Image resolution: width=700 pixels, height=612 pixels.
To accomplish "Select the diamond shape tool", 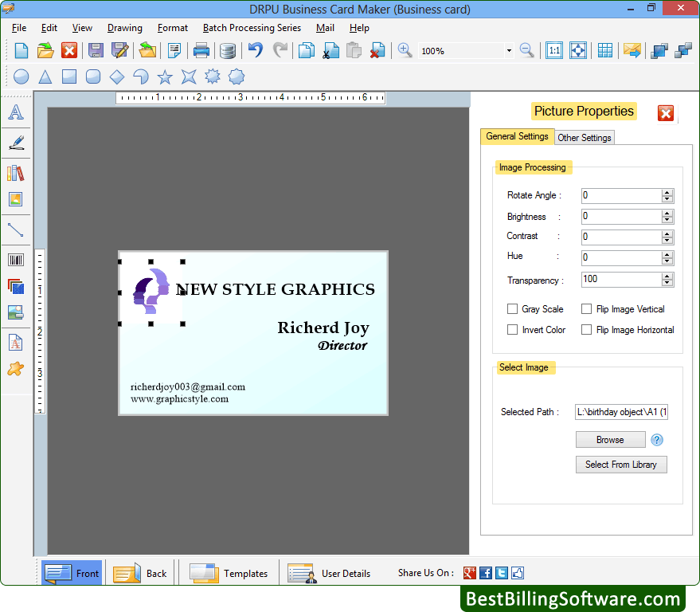I will click(x=117, y=76).
